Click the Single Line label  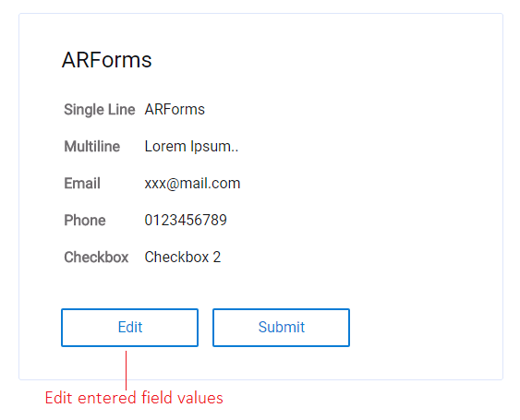pos(100,110)
